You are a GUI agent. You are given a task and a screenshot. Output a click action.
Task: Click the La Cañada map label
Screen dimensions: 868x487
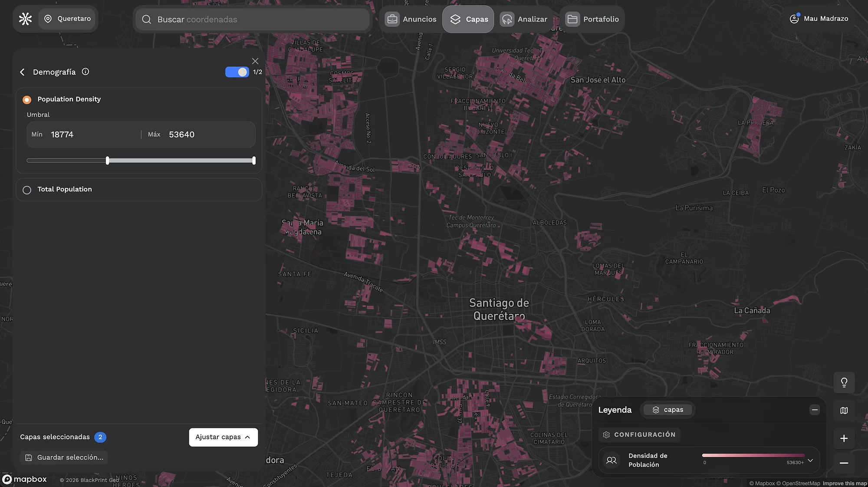pyautogui.click(x=752, y=311)
